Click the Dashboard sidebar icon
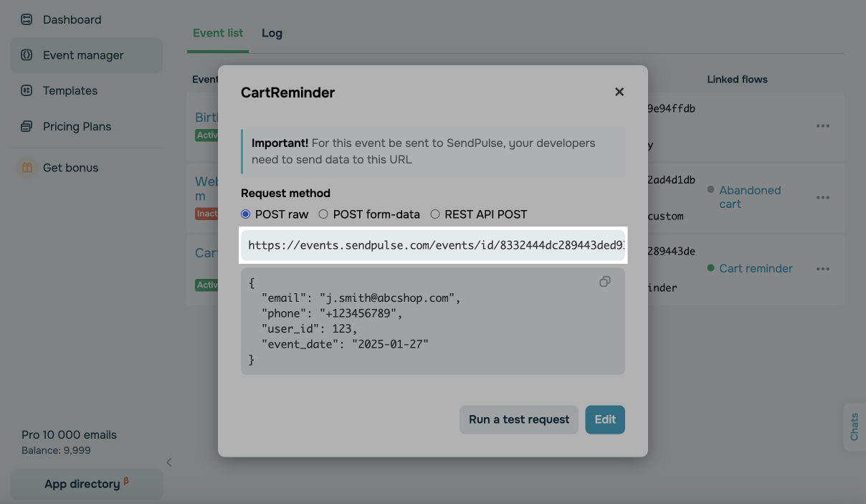This screenshot has height=504, width=866. 27,19
